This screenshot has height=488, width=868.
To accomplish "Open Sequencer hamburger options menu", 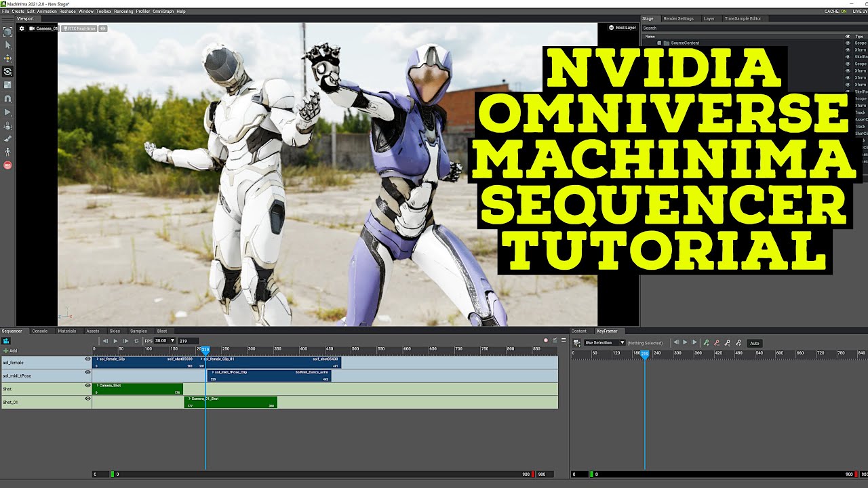I will [564, 340].
